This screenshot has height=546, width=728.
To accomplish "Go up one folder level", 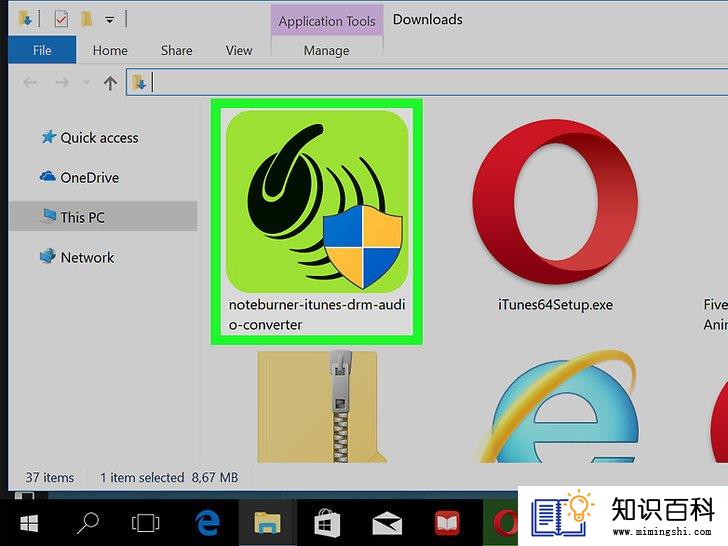I will click(110, 83).
